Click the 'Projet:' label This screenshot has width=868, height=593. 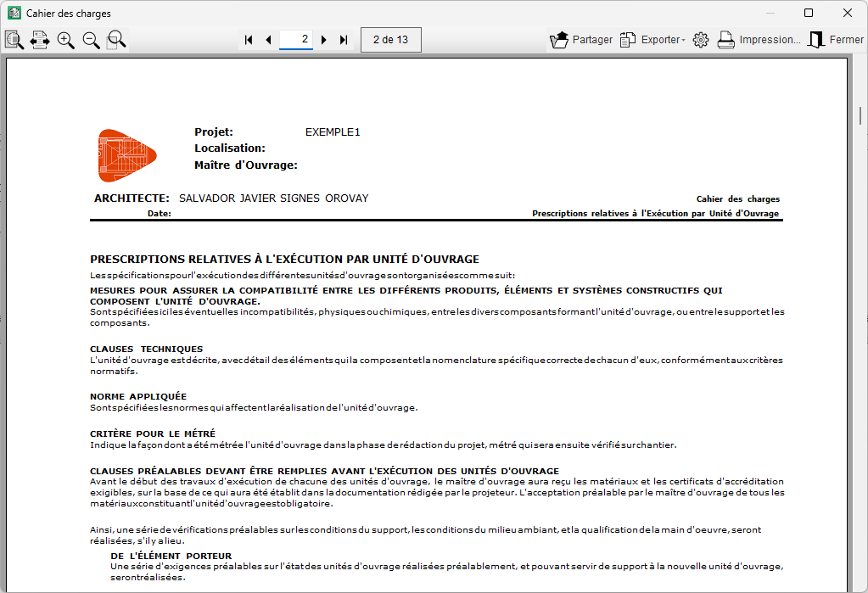214,131
